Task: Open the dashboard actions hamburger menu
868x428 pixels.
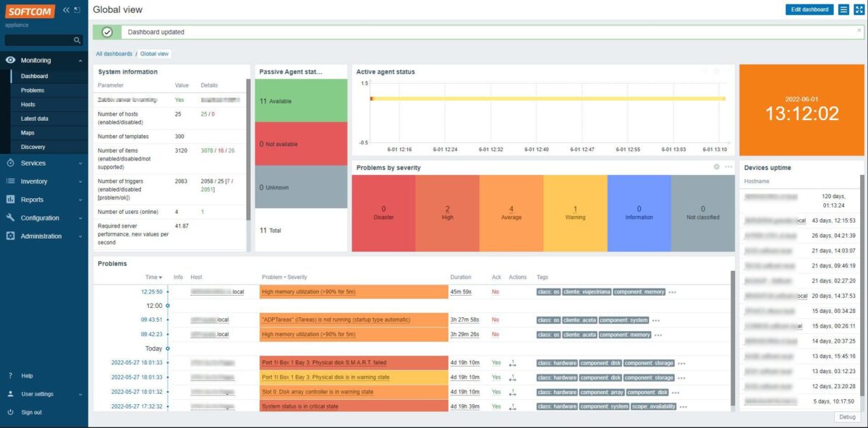Action: [x=843, y=9]
